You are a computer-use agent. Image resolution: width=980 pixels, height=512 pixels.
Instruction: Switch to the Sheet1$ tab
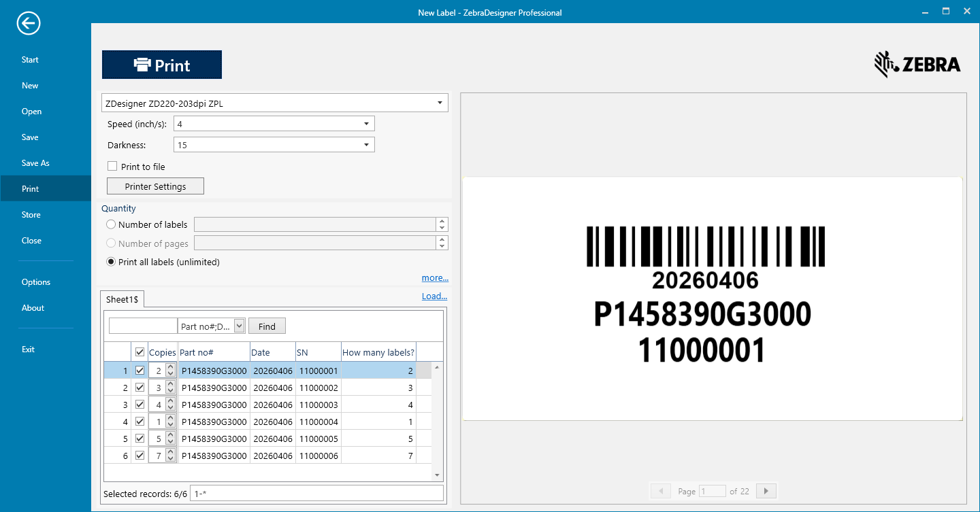click(122, 299)
